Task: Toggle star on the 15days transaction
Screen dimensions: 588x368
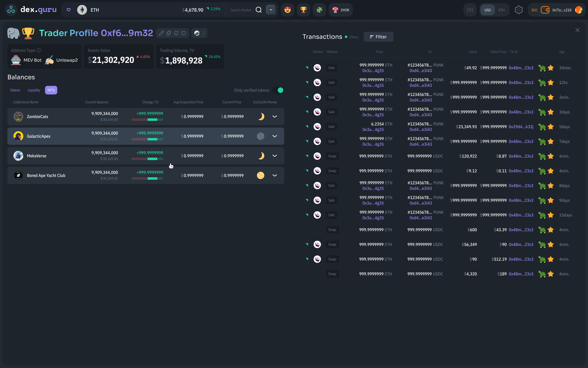Action: (551, 215)
